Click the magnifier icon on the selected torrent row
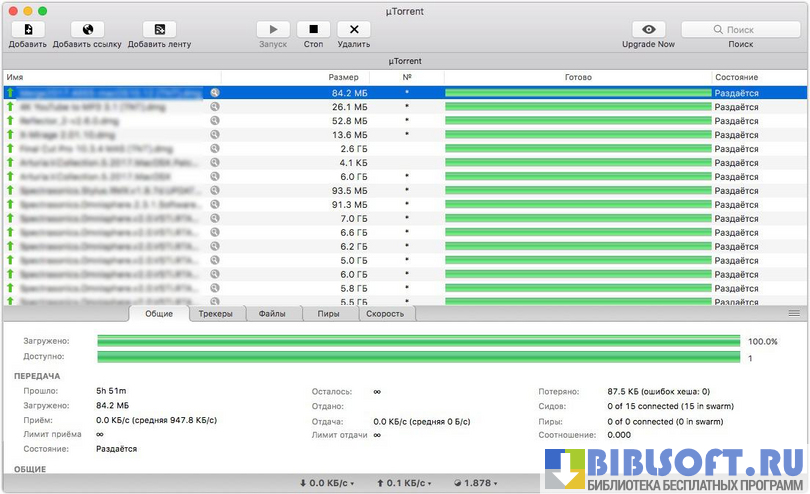Screen dimensions: 810x494 (214, 92)
